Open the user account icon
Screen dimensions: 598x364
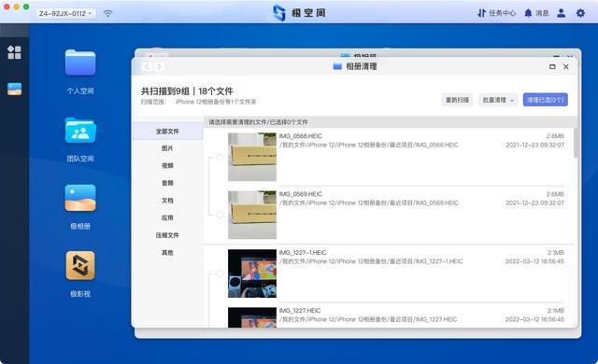561,13
